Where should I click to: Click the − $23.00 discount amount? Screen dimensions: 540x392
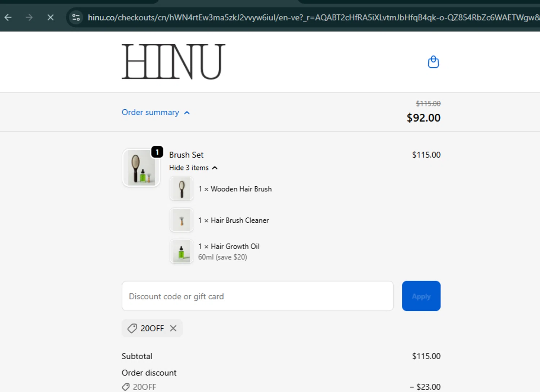point(425,387)
